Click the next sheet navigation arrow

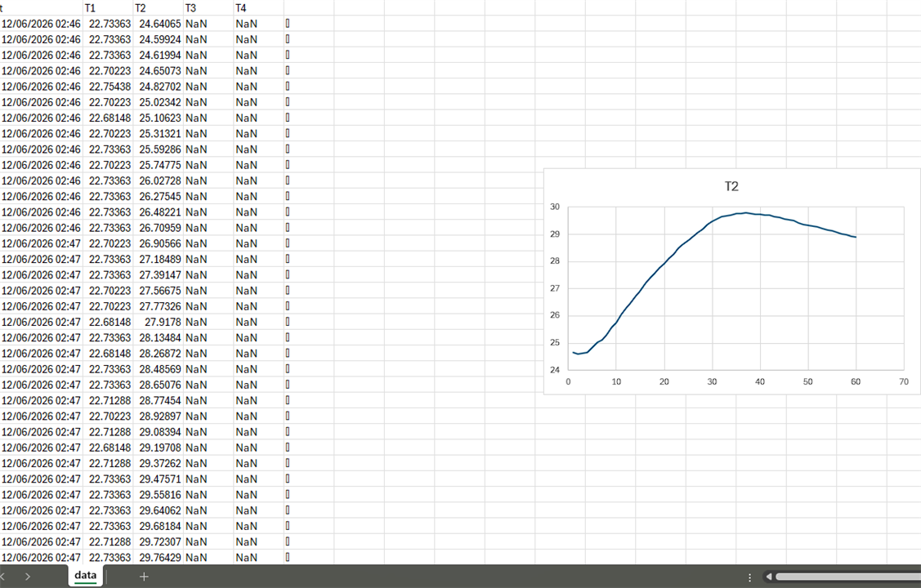tap(28, 577)
